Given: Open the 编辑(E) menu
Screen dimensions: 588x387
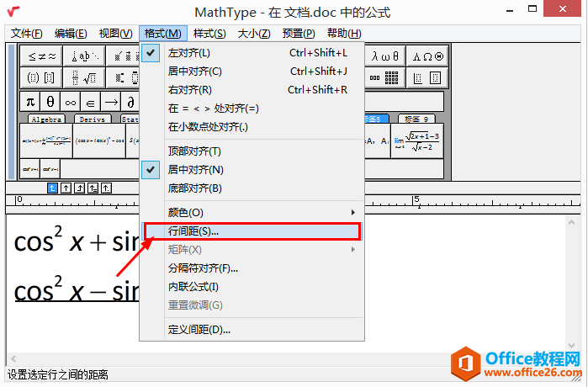Looking at the screenshot, I should [x=71, y=34].
